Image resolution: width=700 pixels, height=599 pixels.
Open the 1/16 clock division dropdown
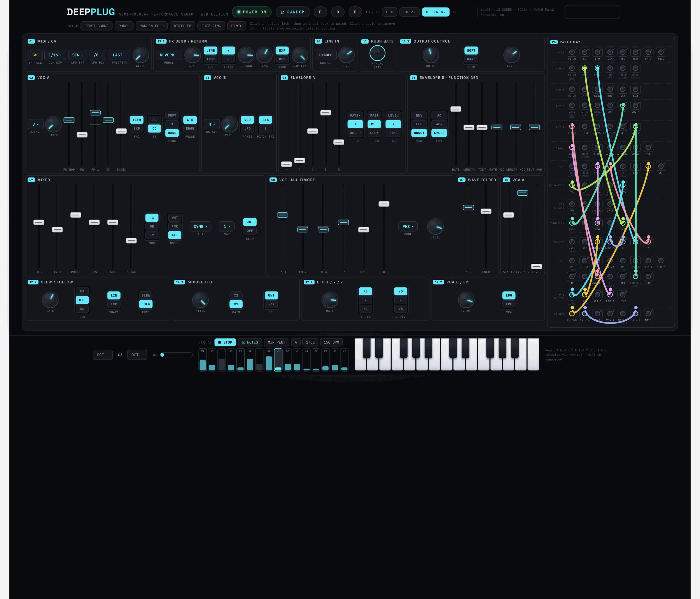pos(55,55)
